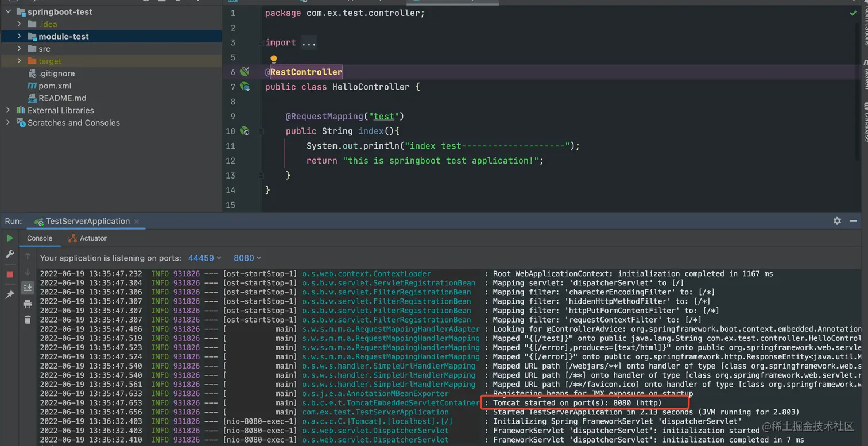Click the yellow light bulb intention icon

point(274,59)
